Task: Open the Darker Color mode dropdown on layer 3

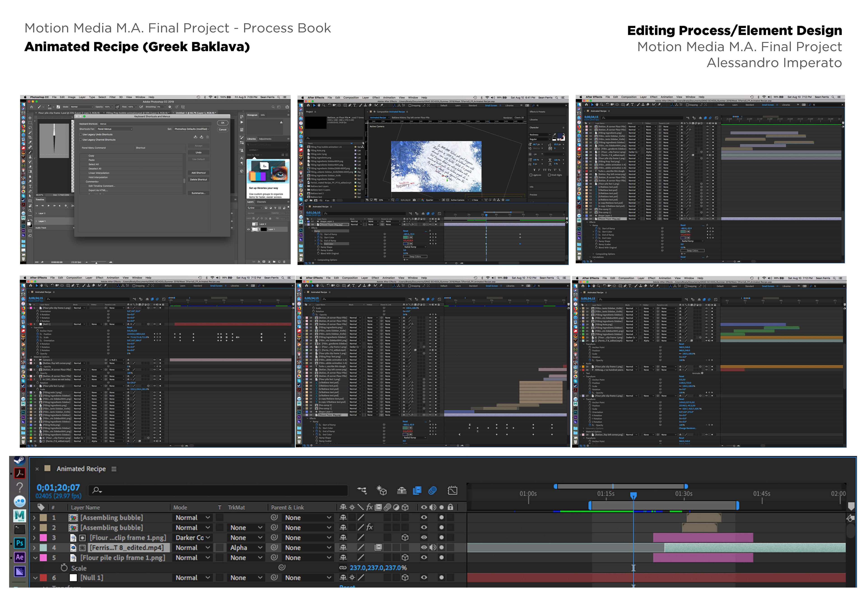Action: pos(193,537)
